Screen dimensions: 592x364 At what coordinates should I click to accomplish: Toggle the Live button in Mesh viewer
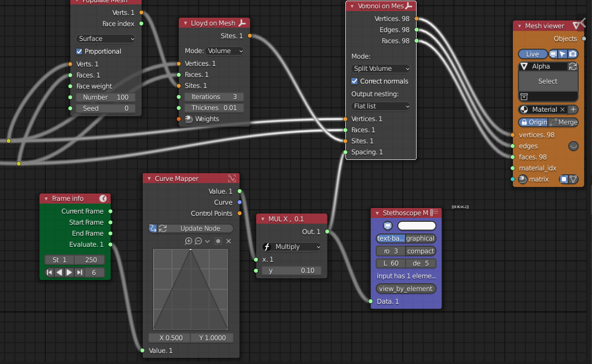pos(533,54)
